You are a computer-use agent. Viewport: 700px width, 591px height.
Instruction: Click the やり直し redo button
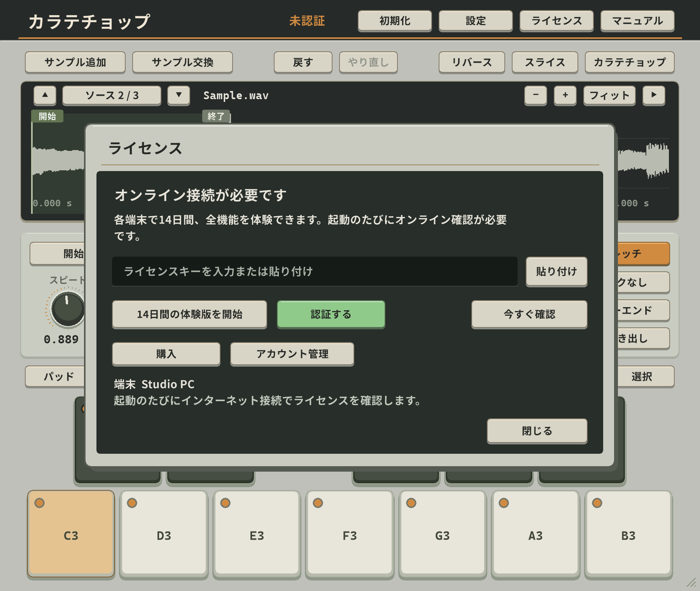368,62
